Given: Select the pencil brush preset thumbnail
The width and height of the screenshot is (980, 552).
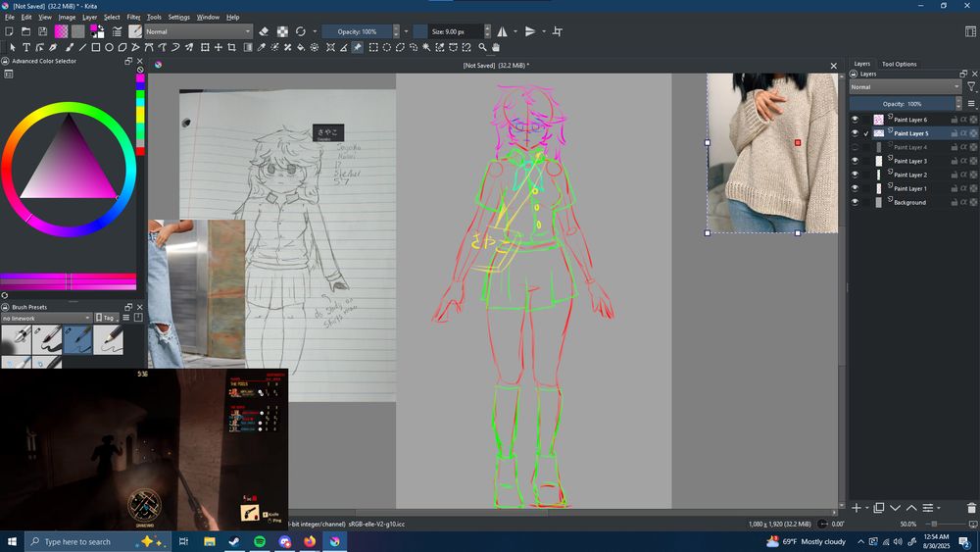Looking at the screenshot, I should (109, 340).
